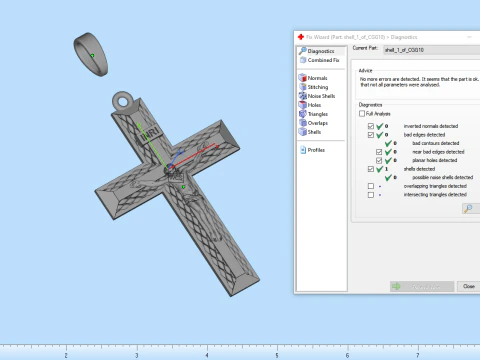Click the number 4 on the ruler
The height and width of the screenshot is (360, 480).
click(207, 355)
